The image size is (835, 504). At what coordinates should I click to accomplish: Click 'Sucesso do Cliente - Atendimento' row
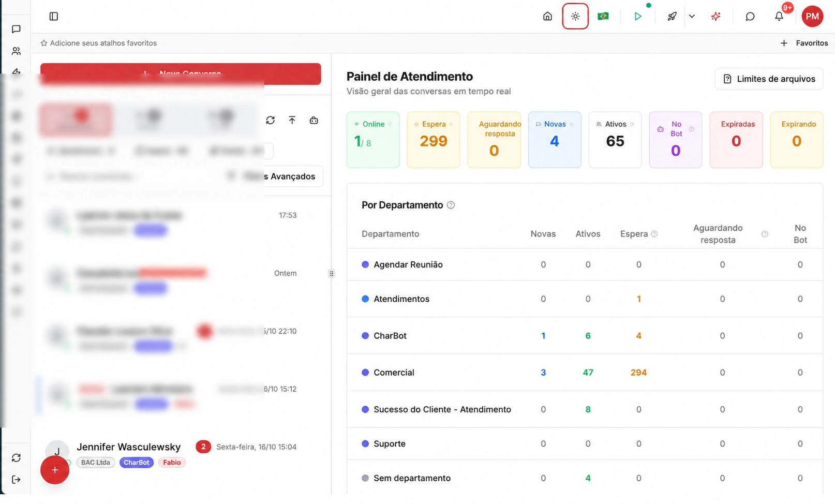pos(585,409)
